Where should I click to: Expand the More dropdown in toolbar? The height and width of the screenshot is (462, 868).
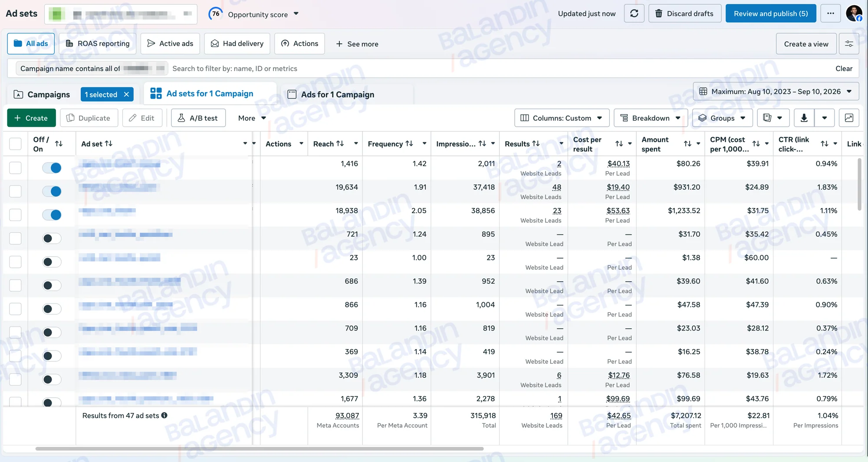point(252,118)
